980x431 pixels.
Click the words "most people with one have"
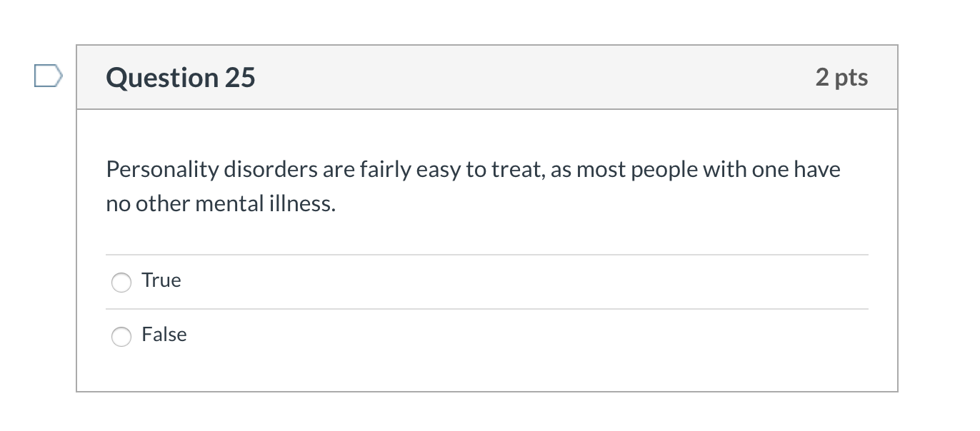coord(708,170)
